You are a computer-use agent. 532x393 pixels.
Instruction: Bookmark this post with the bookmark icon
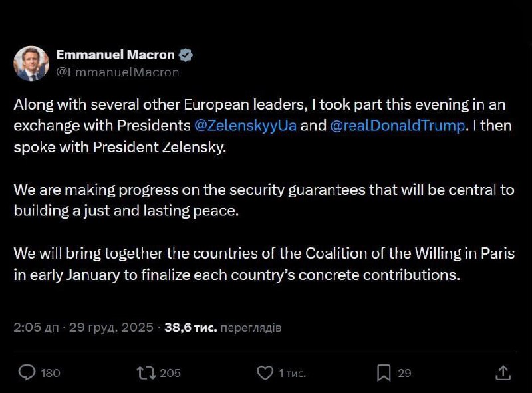pyautogui.click(x=384, y=372)
